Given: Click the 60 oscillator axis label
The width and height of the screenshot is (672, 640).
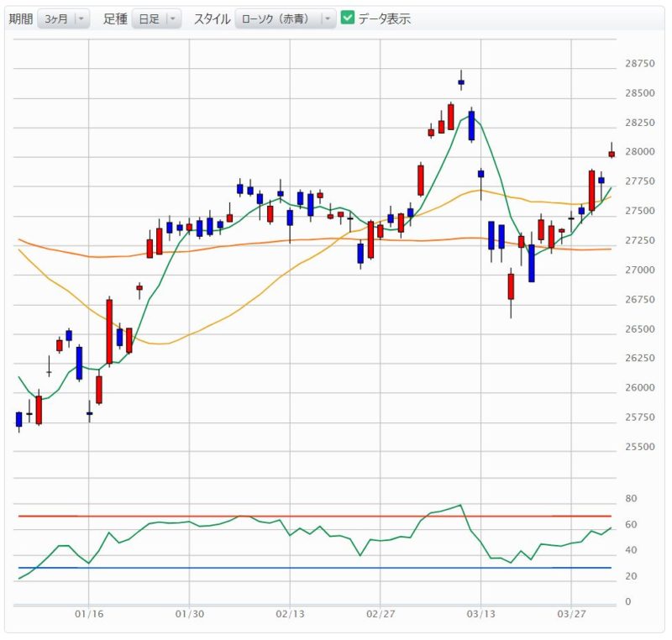Looking at the screenshot, I should [x=631, y=525].
